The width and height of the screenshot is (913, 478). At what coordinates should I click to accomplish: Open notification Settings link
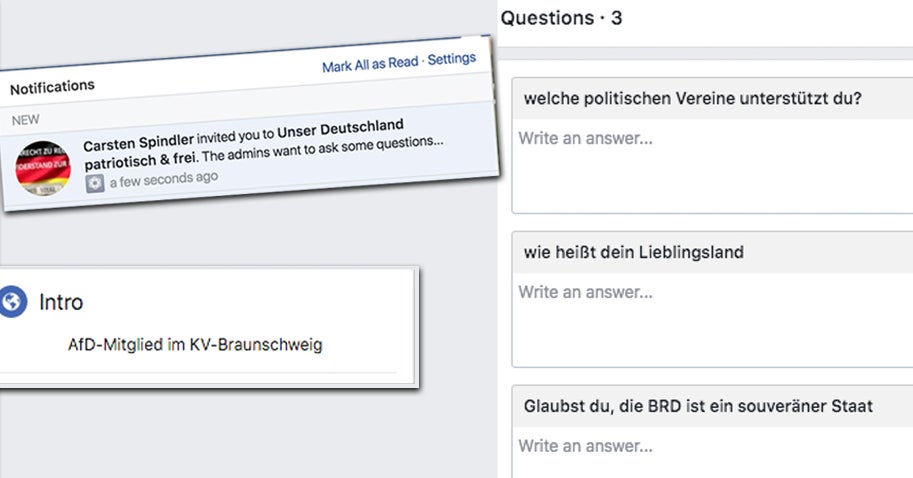pyautogui.click(x=452, y=59)
